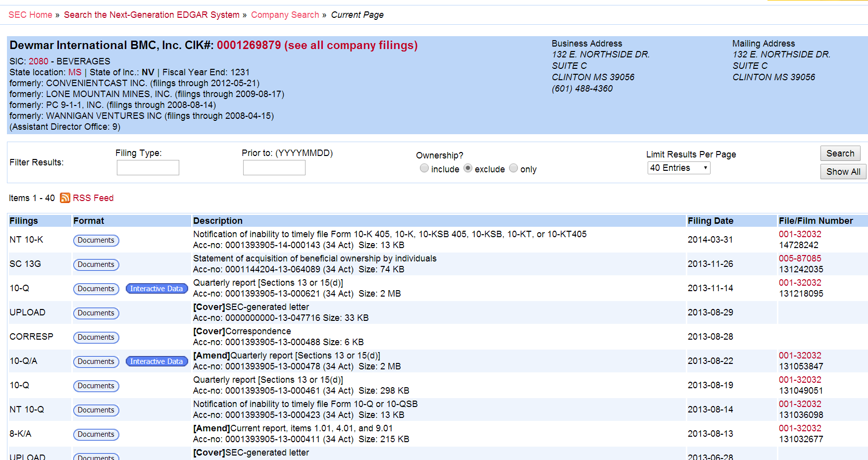The width and height of the screenshot is (868, 460).
Task: Click the Prior to date input field
Action: [274, 168]
